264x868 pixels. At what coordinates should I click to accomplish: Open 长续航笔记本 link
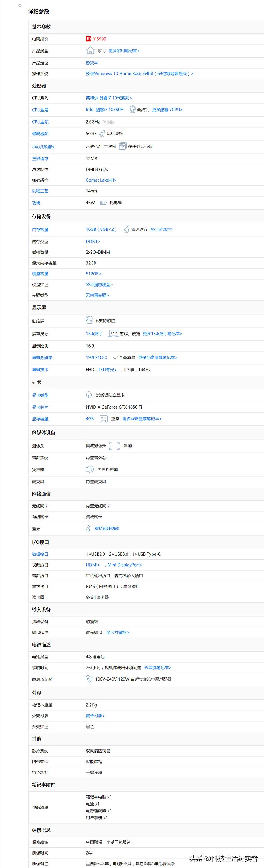coord(158,667)
